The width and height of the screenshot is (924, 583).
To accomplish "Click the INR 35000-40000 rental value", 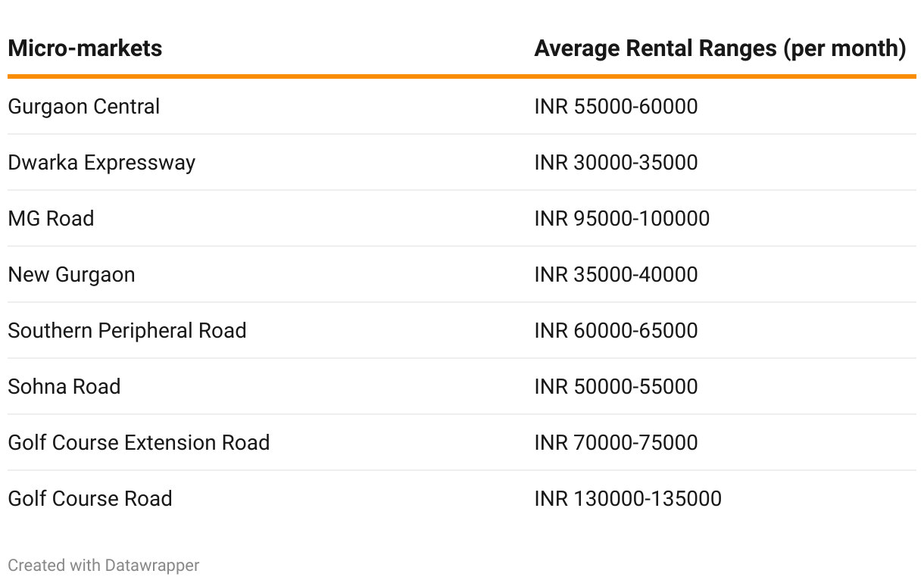I will pos(616,275).
